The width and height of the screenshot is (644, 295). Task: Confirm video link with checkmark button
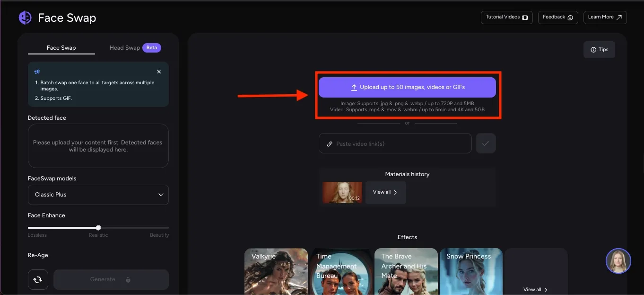point(486,143)
